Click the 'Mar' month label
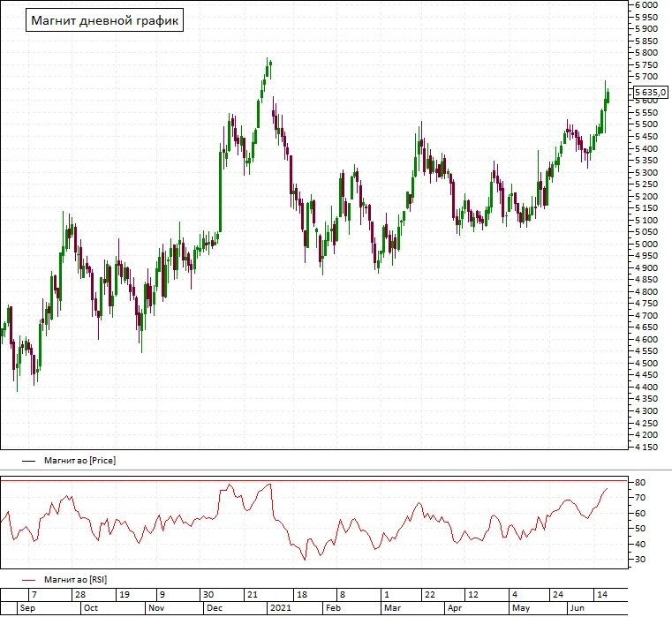 pos(393,608)
